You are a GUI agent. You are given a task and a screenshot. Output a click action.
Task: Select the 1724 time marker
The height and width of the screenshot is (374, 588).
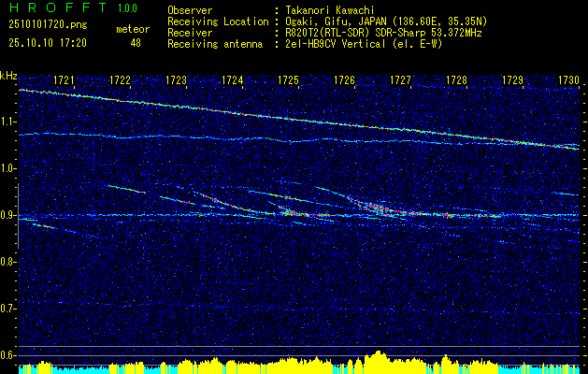point(233,81)
